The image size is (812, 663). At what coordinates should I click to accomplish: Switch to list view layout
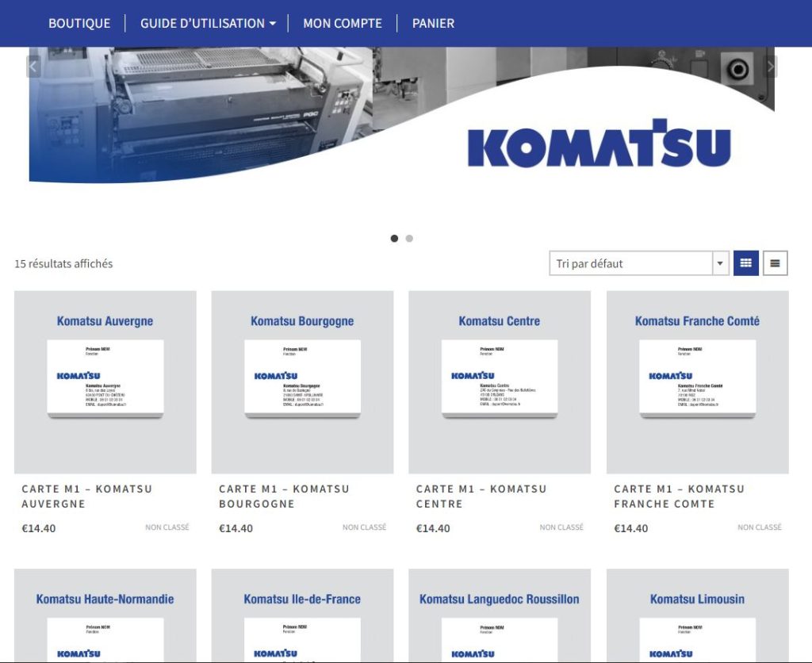775,263
